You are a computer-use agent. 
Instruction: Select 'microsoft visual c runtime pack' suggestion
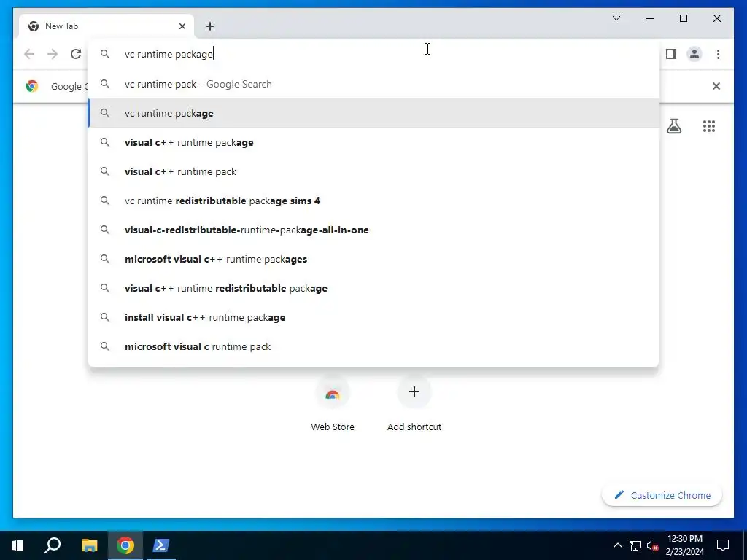tap(373, 346)
